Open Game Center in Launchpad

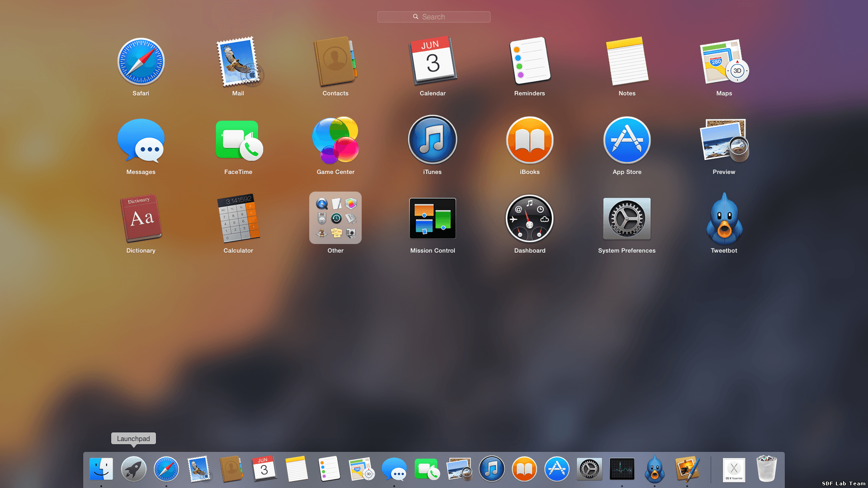(x=335, y=140)
